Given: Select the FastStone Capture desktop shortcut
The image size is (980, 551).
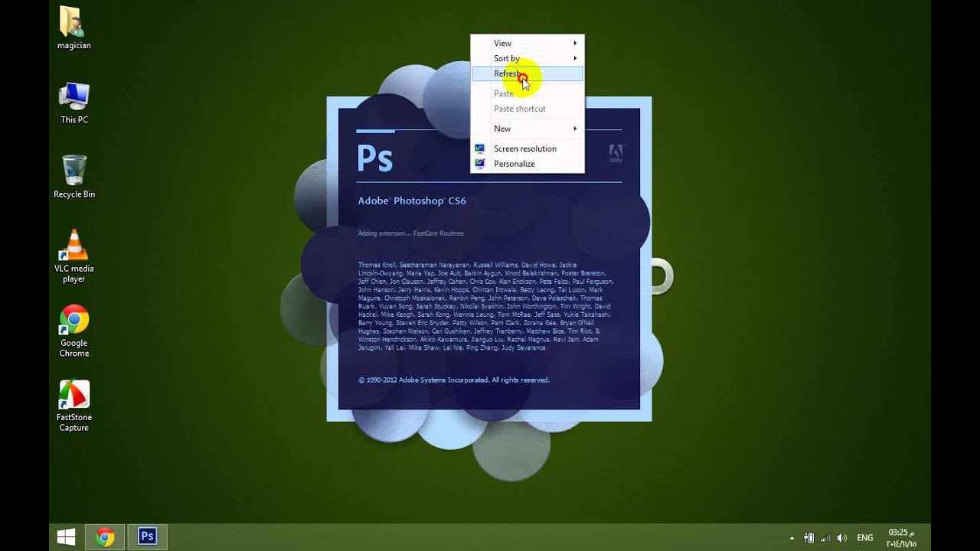Looking at the screenshot, I should (x=74, y=406).
